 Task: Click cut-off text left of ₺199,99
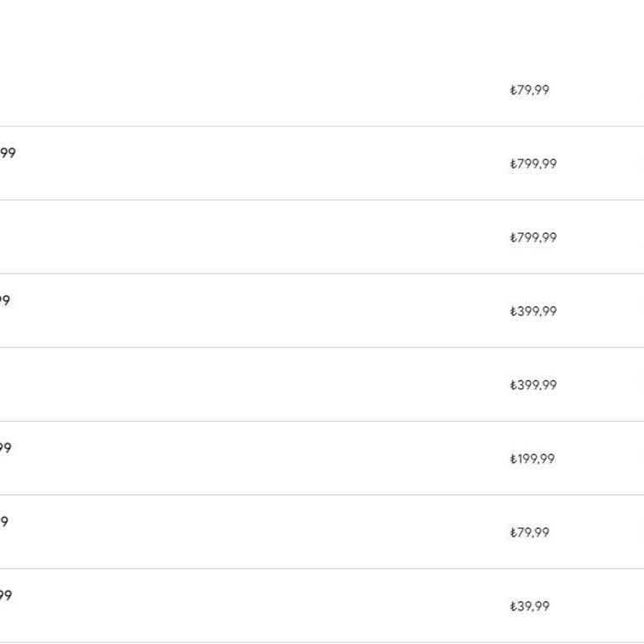click(x=5, y=448)
